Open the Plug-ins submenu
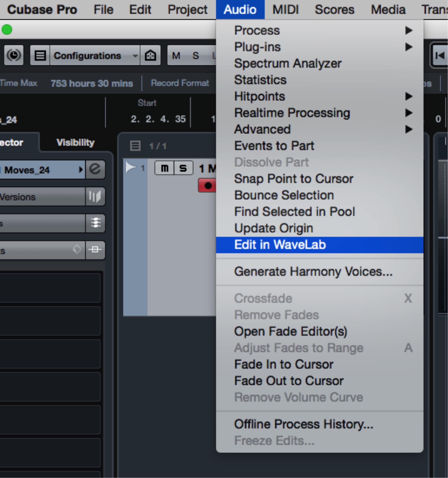 tap(320, 47)
